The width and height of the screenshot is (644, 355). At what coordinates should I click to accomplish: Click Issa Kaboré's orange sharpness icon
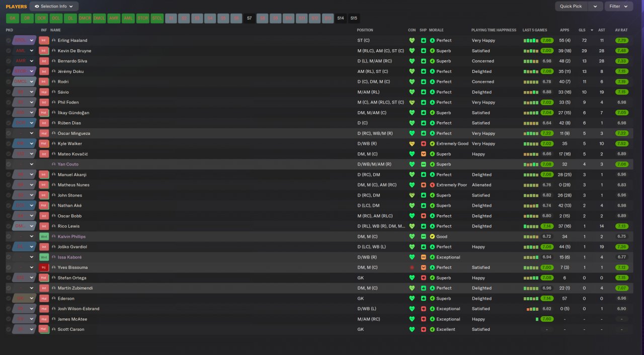pos(423,257)
